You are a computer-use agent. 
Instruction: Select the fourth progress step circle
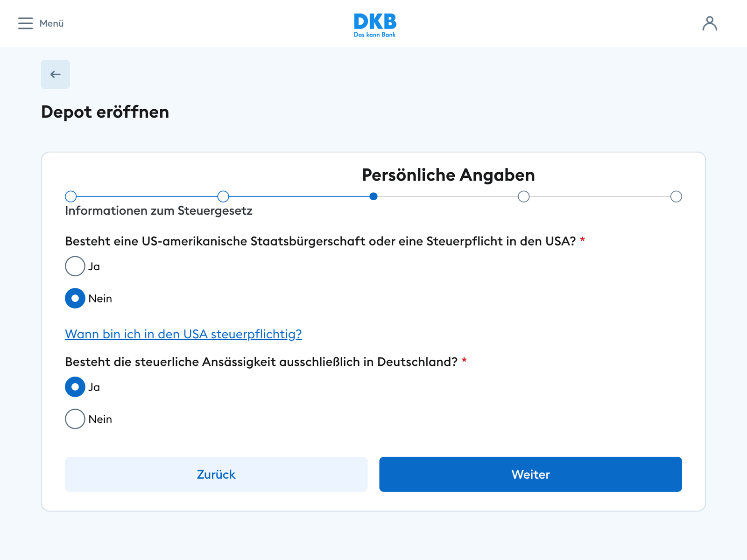point(524,196)
